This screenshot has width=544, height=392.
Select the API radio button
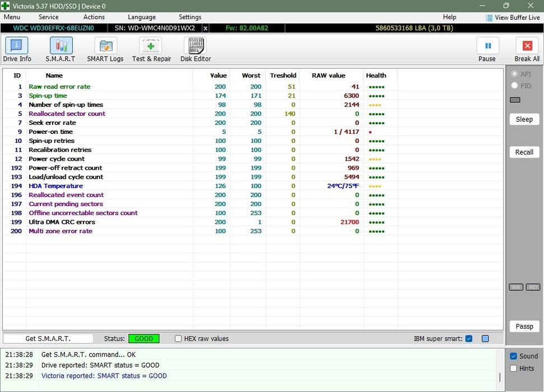[514, 74]
